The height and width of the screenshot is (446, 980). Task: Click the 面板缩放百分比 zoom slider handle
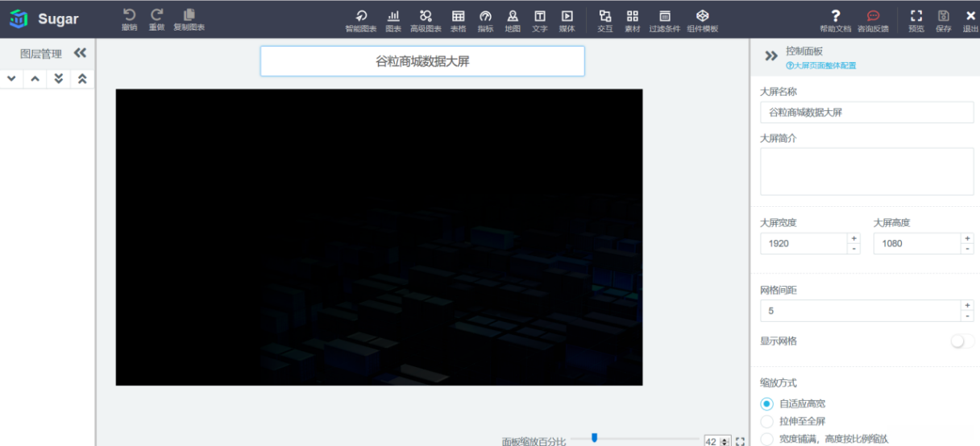594,437
